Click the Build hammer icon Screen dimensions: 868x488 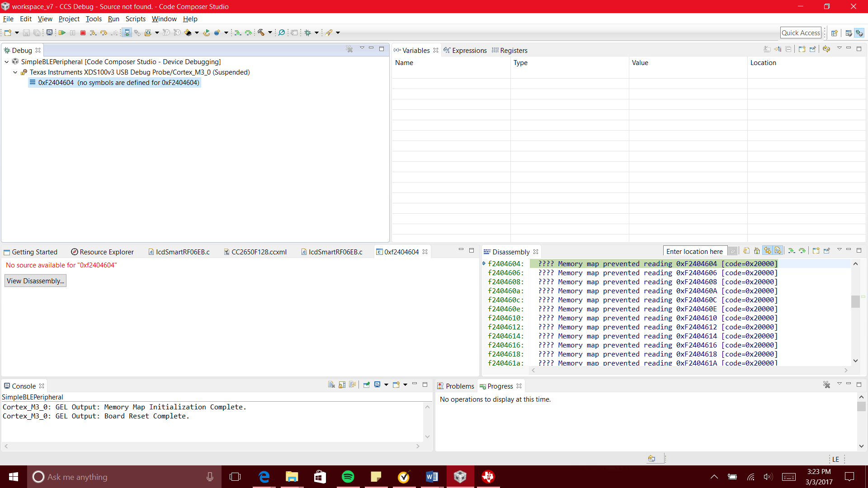tap(261, 33)
